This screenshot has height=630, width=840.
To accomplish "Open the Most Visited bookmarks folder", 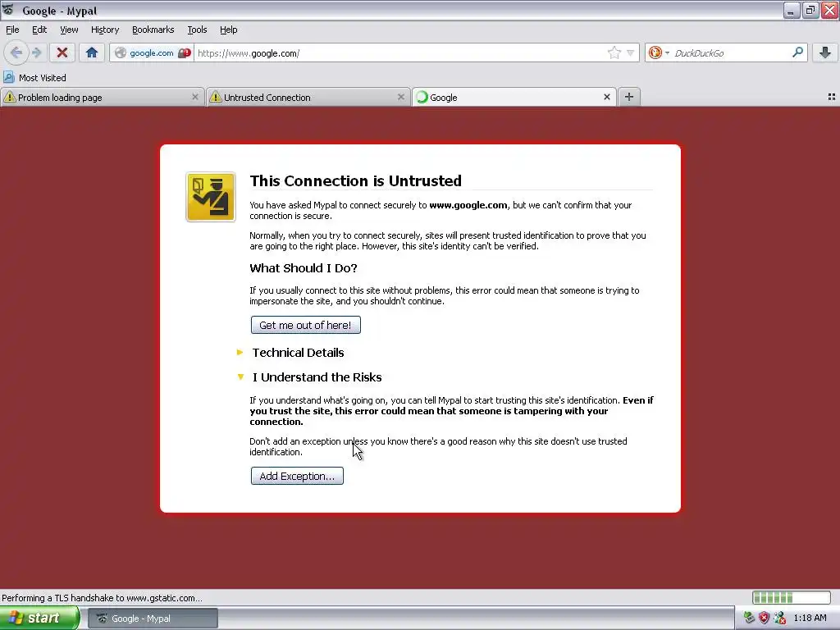I will point(34,78).
